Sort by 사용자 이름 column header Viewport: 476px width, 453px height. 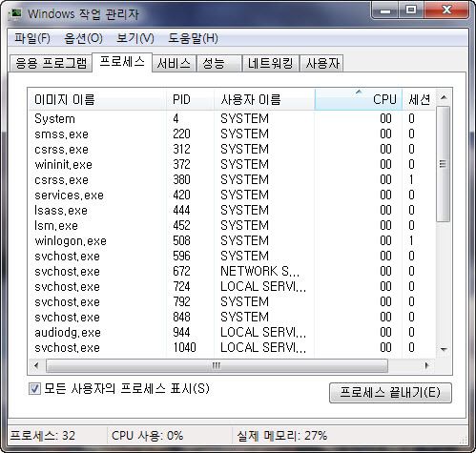pyautogui.click(x=264, y=99)
